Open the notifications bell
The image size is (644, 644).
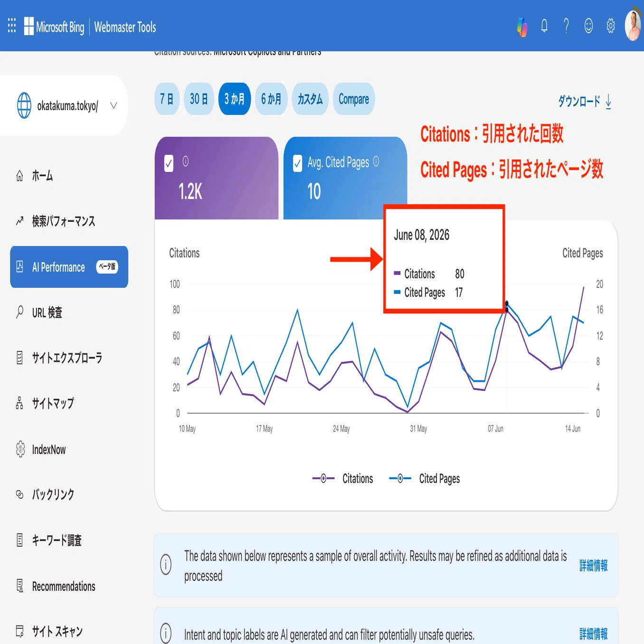click(544, 26)
